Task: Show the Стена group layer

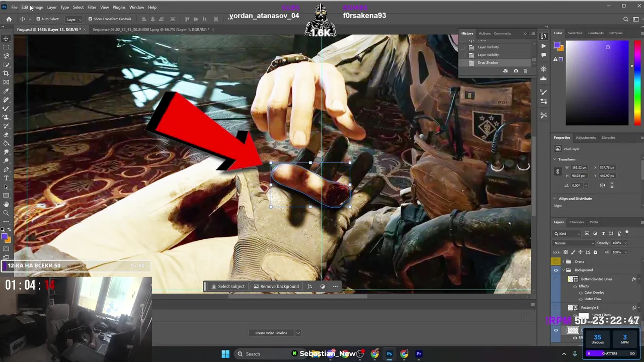Action: (556, 261)
